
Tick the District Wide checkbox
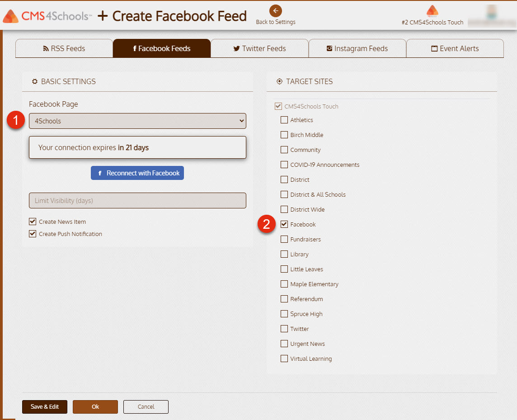click(284, 209)
